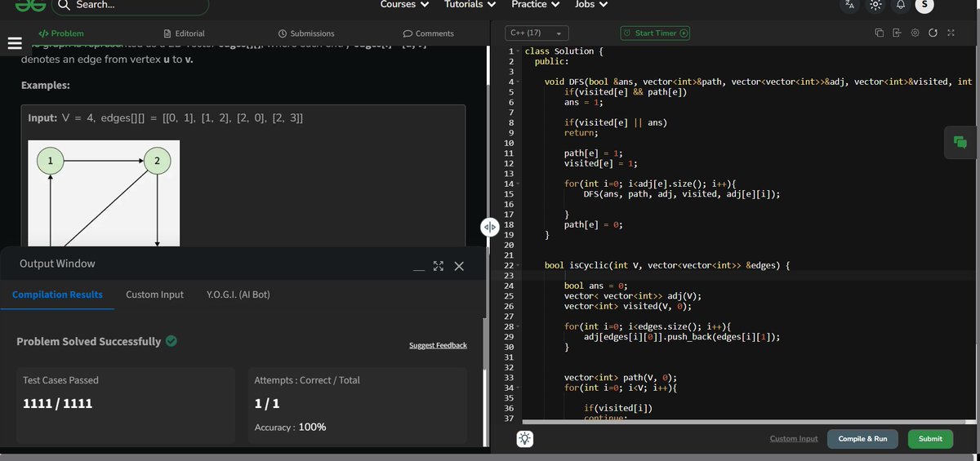Click the 'Problem Solved Successfully' text

pos(88,341)
